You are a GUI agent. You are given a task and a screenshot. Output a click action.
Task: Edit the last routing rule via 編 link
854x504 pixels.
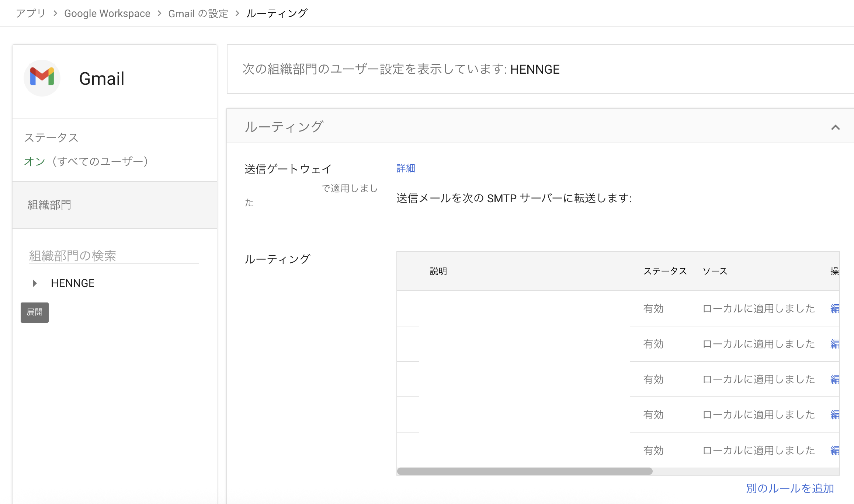pyautogui.click(x=835, y=450)
